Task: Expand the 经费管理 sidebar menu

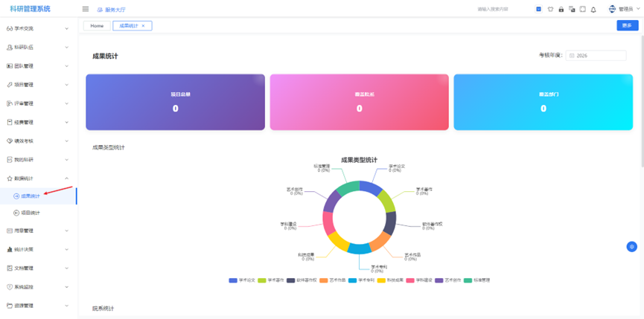Action: coord(37,122)
